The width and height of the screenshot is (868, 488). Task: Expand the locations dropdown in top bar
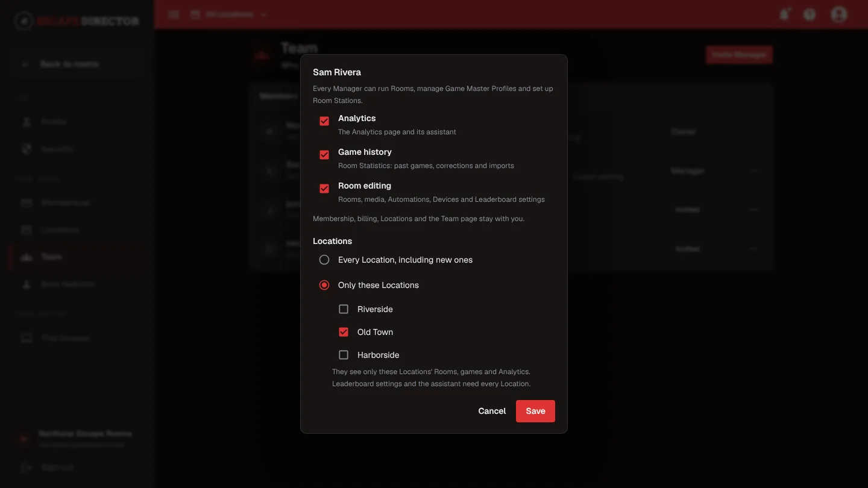pos(229,14)
